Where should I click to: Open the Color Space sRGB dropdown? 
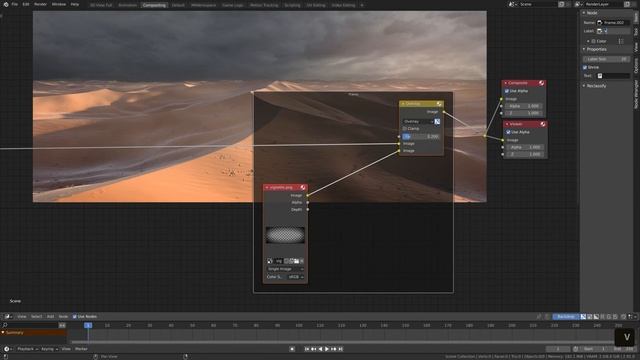(x=296, y=277)
